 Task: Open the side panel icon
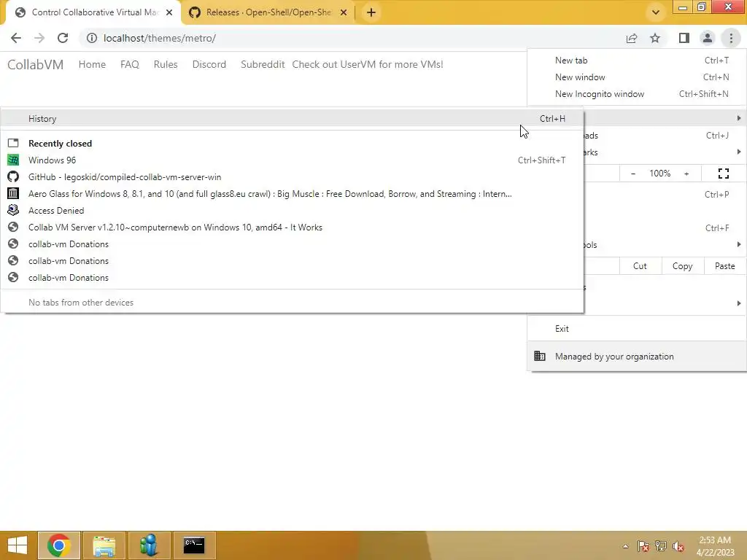(684, 38)
